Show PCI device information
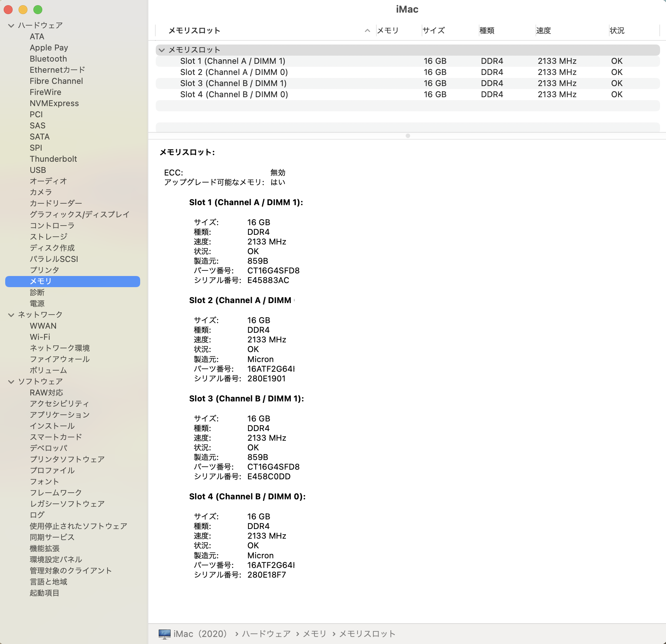The width and height of the screenshot is (666, 644). coord(36,114)
